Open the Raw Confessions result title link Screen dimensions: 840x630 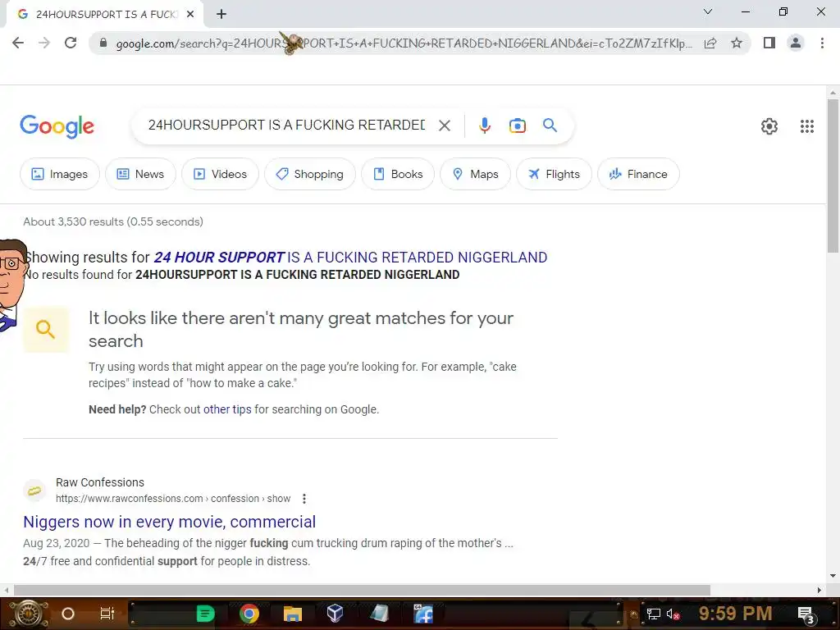[169, 522]
